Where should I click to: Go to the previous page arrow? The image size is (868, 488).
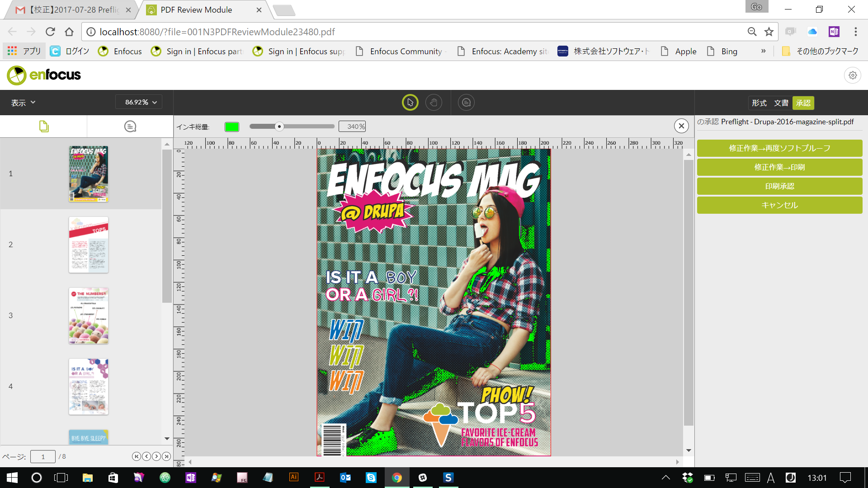[x=146, y=456]
